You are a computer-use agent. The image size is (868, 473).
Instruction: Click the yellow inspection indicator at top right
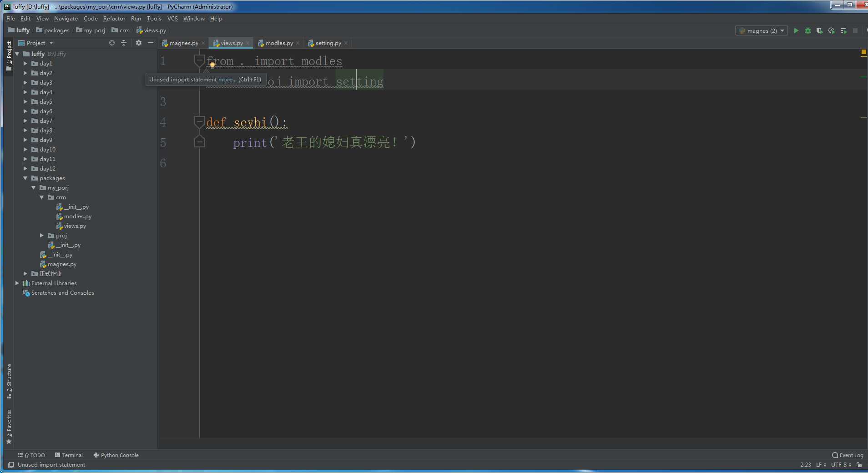pos(863,52)
